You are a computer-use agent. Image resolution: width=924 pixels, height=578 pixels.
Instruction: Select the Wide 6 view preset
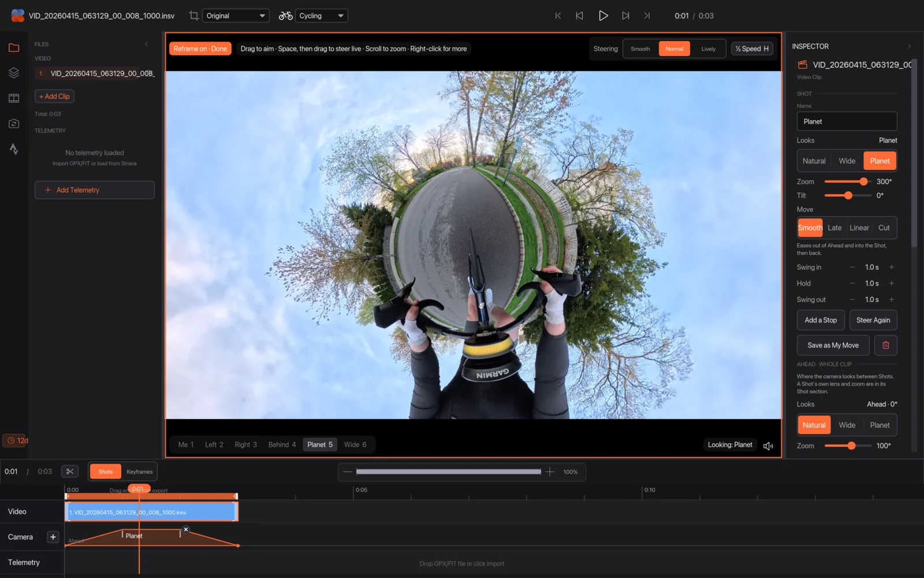(355, 444)
